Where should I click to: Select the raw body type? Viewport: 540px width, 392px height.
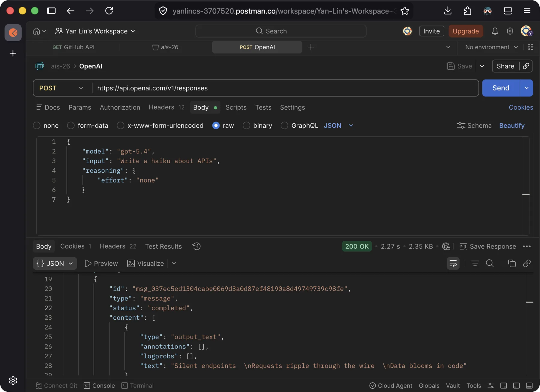(x=216, y=125)
